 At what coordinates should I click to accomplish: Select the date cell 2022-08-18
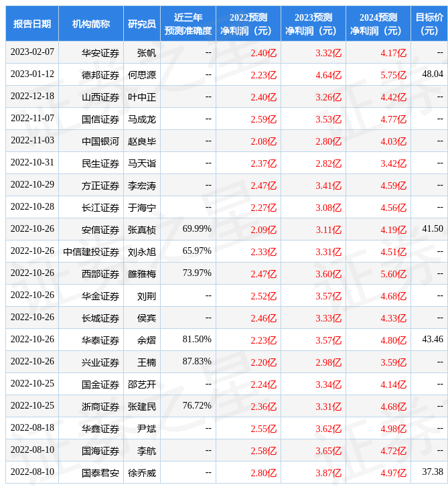(32, 428)
